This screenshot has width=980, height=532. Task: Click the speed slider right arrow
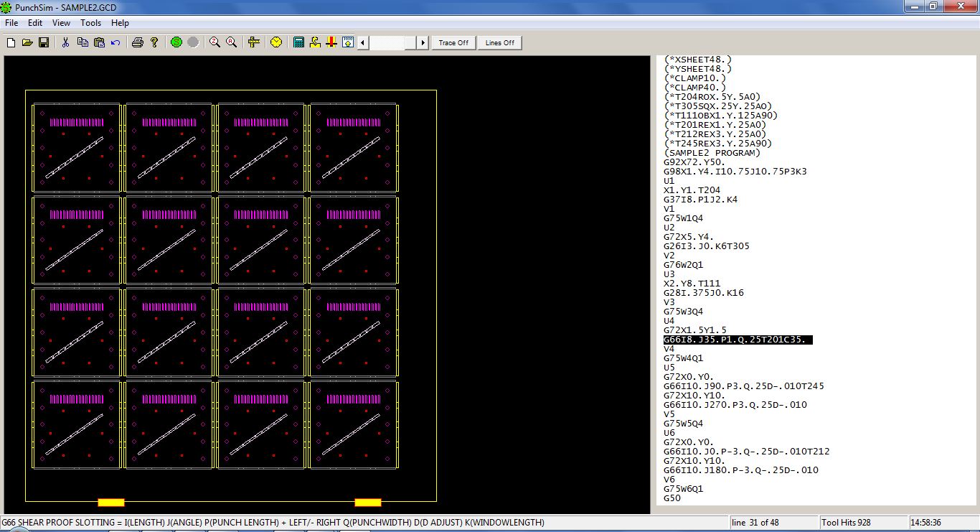coord(423,43)
